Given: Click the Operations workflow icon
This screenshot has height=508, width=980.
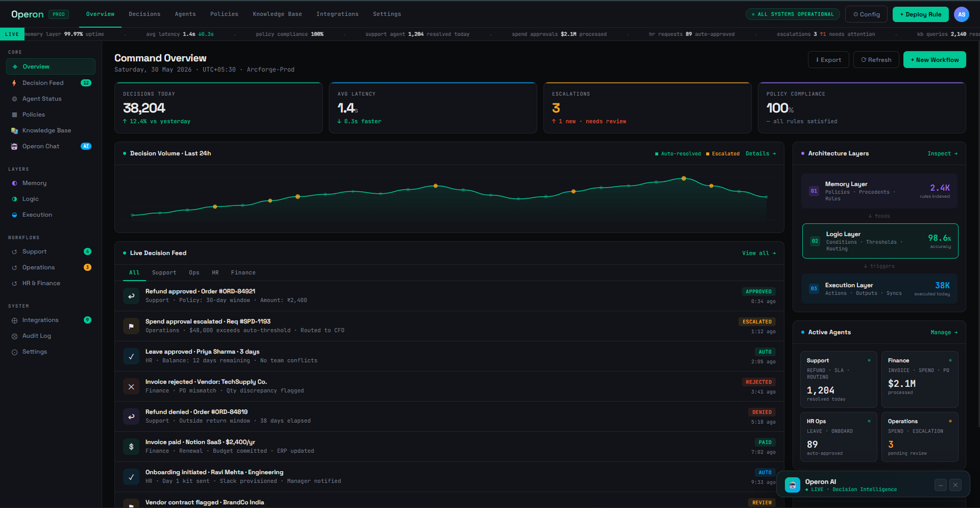Looking at the screenshot, I should click(x=15, y=268).
